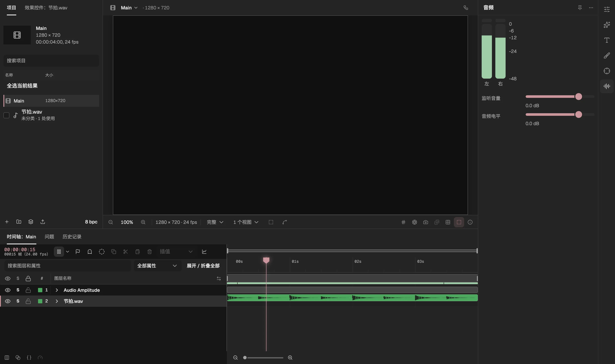Viewport: 615px width, 364px height.
Task: Check the 节拍.wav checkbox in project list
Action: 6,115
